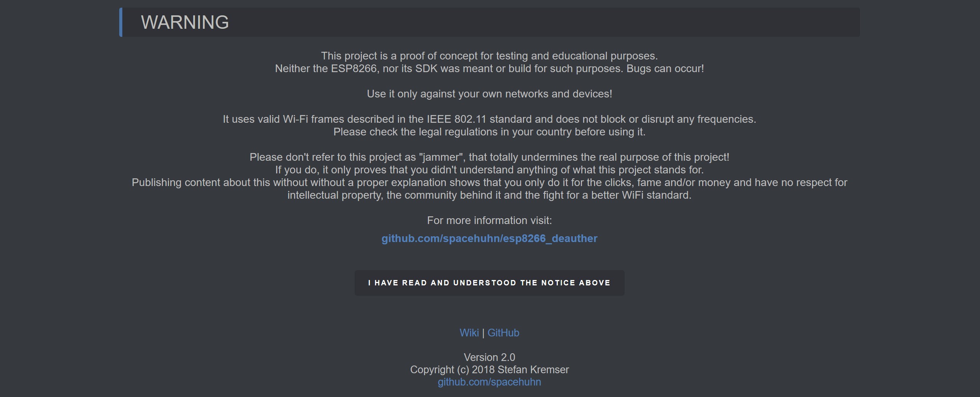Screen dimensions: 980x397
Task: Open the Wiki link in the footer
Action: (469, 333)
